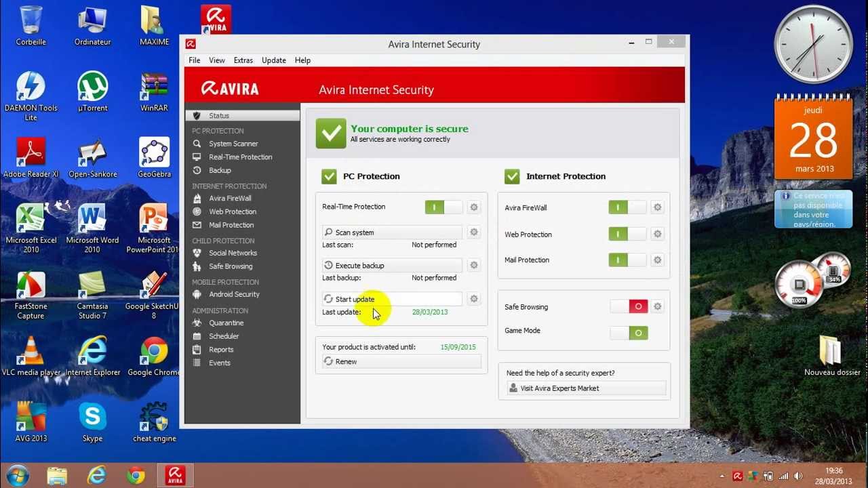Select the AVG 2013 desktop icon
The width and height of the screenshot is (868, 488).
pos(31,422)
